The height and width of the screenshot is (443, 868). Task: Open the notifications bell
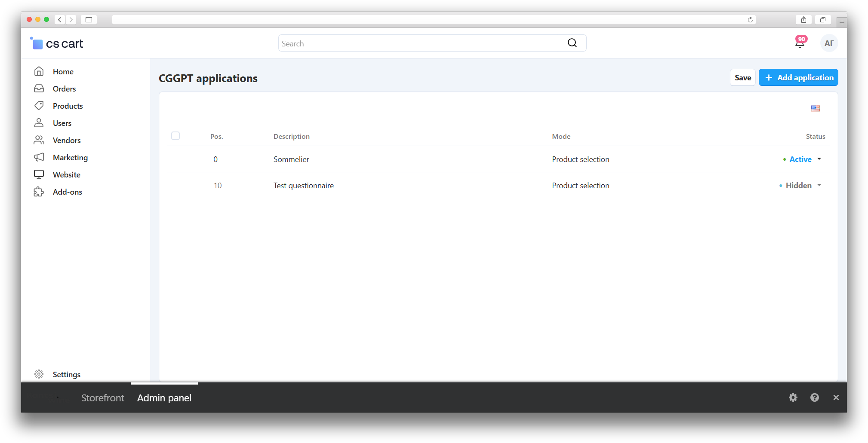click(800, 42)
